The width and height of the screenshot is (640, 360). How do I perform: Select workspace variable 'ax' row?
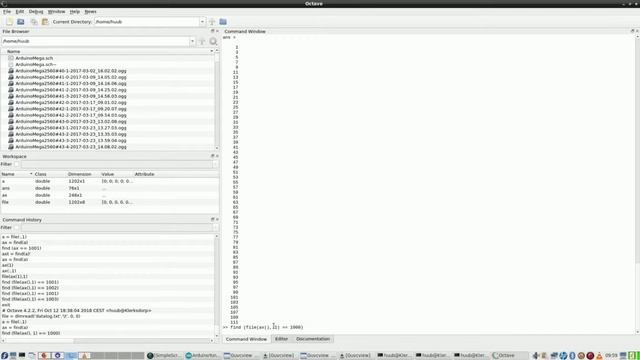[109, 195]
